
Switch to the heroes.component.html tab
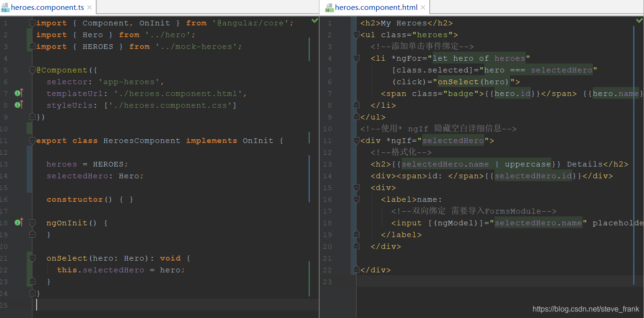tap(376, 8)
